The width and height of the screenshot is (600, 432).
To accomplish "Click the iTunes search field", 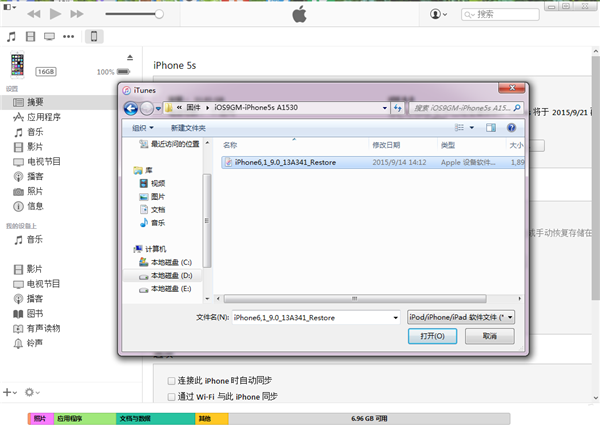I will 500,15.
